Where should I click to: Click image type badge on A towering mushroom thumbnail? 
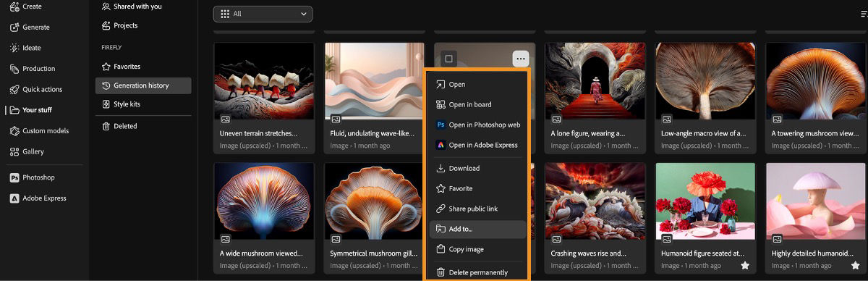[777, 119]
